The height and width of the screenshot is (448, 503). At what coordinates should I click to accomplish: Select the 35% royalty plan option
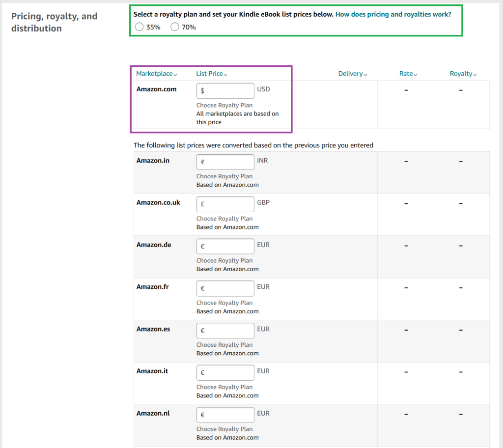pyautogui.click(x=140, y=27)
